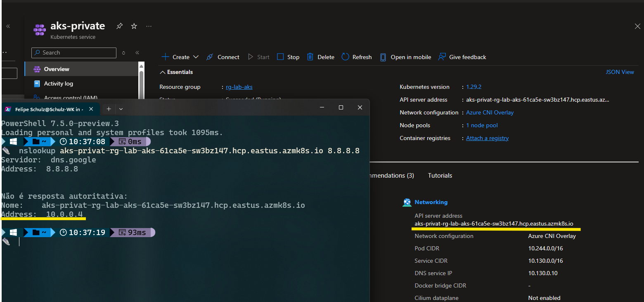Click the Start cluster button
The height and width of the screenshot is (302, 644).
pos(258,57)
